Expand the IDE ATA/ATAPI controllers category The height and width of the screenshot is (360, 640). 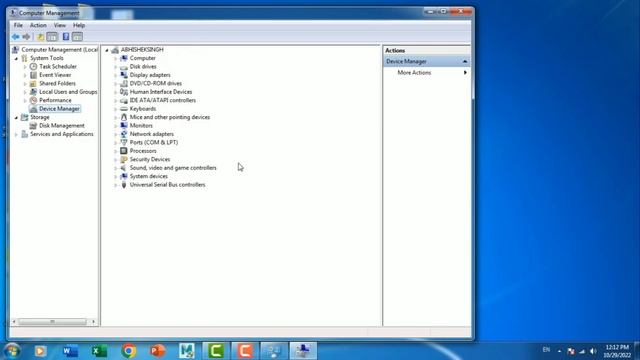[x=116, y=100]
